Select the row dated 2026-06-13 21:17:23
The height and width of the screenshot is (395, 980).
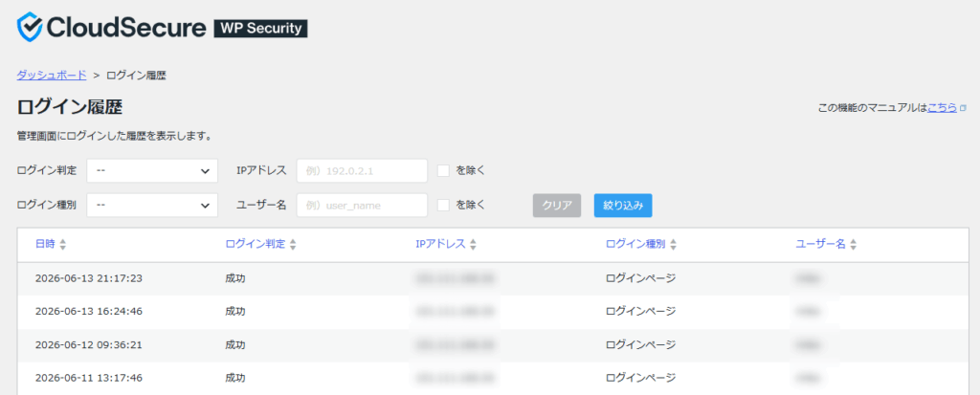[493, 278]
